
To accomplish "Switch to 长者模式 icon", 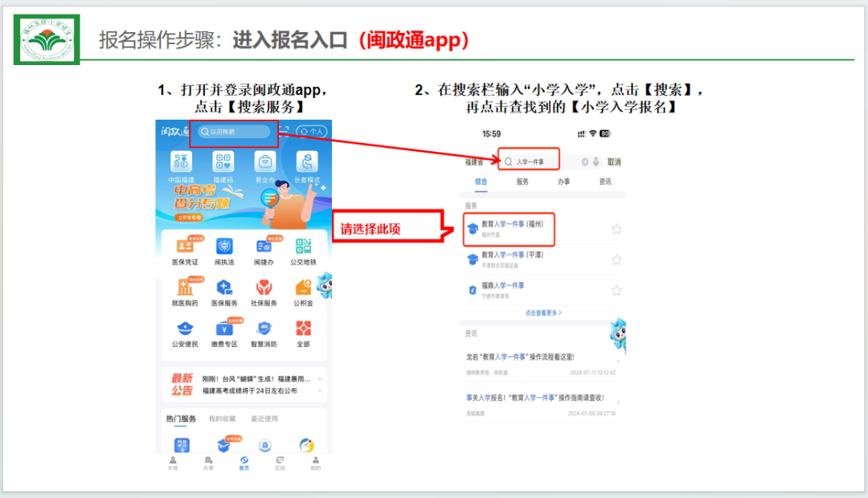I will tap(307, 162).
